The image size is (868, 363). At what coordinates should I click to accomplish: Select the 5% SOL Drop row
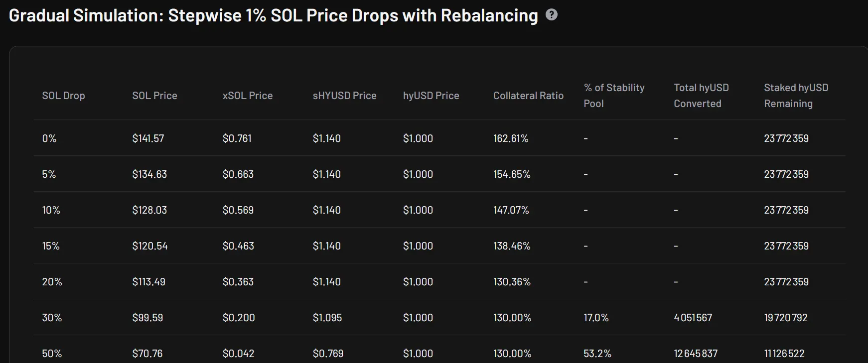pyautogui.click(x=49, y=174)
